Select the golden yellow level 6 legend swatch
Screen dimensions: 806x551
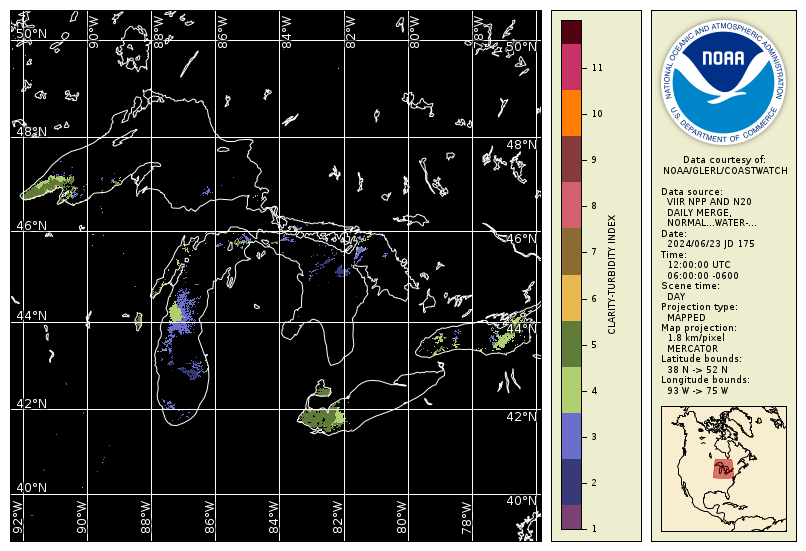tap(571, 298)
